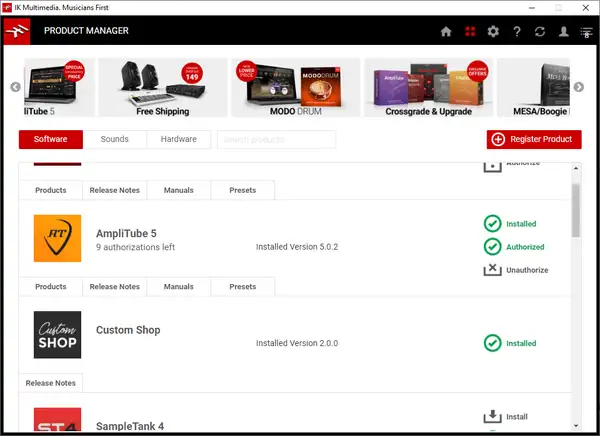Click the Authorized checkmark for AmpliTube 5
The height and width of the screenshot is (436, 600).
[492, 247]
